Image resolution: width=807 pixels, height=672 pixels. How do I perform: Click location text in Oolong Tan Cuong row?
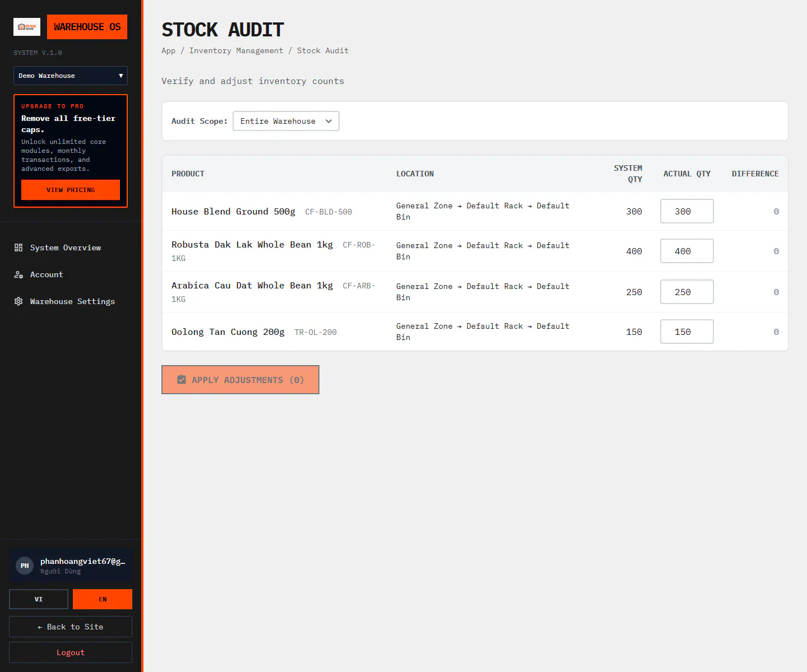tap(483, 332)
